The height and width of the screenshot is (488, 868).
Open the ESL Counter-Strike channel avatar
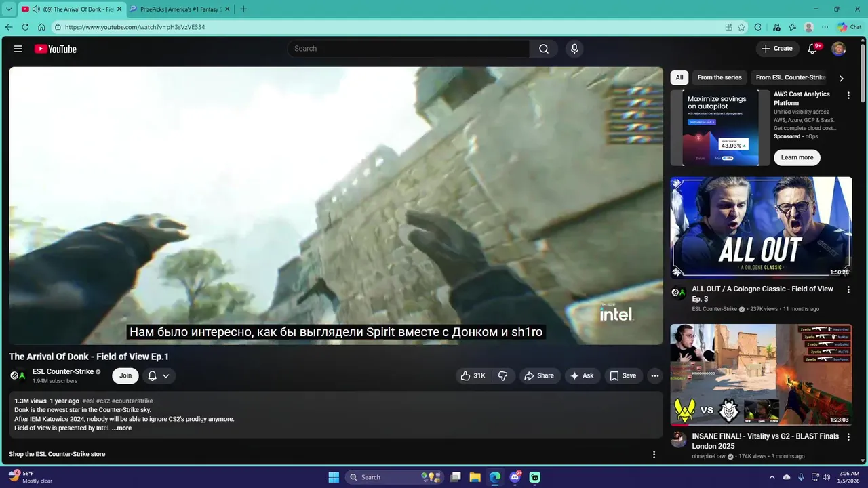point(18,375)
